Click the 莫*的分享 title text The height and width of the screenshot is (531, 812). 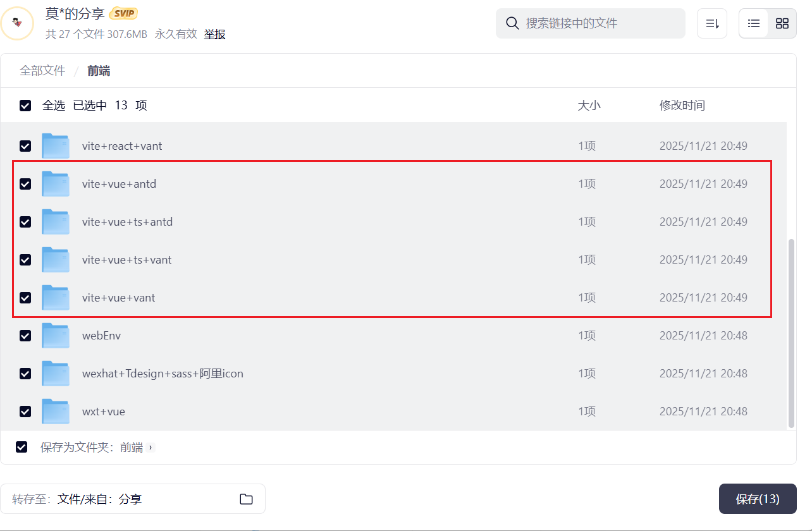pos(75,13)
